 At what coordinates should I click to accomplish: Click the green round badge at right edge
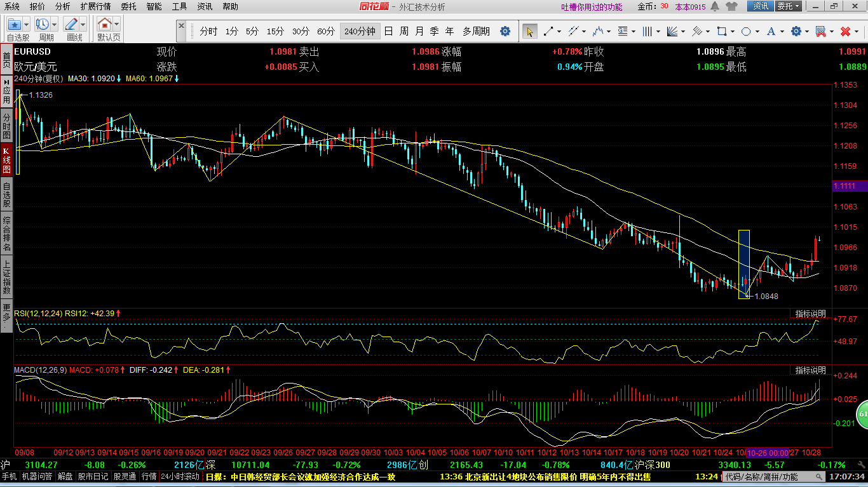(x=863, y=414)
